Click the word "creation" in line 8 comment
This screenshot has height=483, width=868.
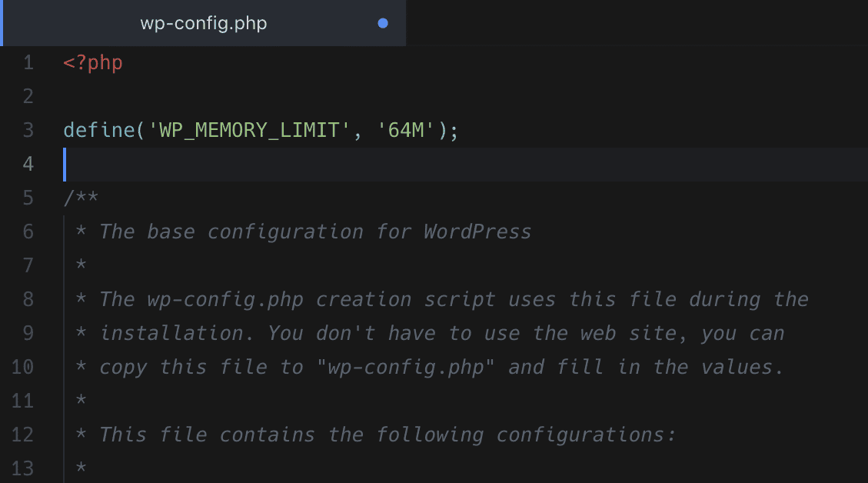(x=363, y=299)
